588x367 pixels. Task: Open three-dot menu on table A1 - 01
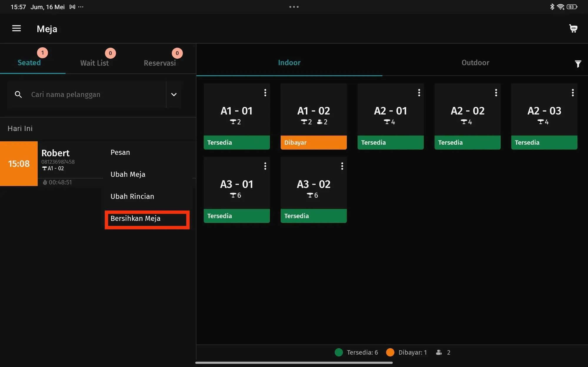coord(265,93)
